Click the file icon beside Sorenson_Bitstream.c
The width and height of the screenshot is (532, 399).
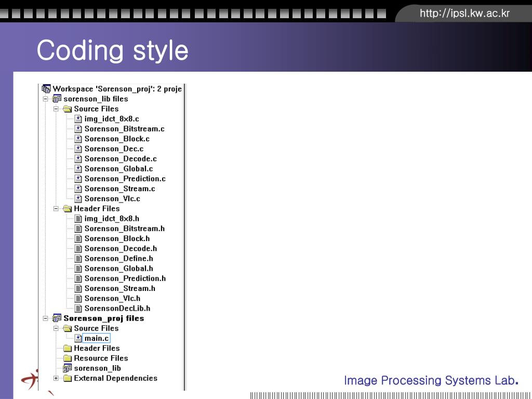(78, 129)
